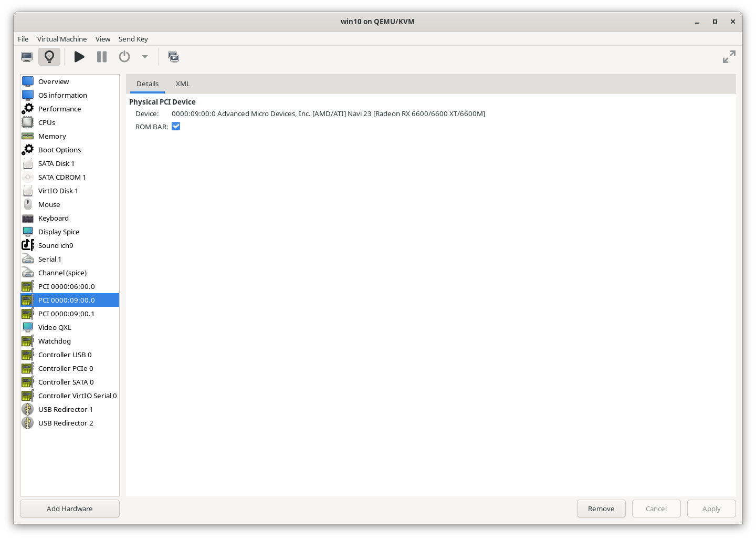
Task: Open the manage VM snapshots view
Action: [x=174, y=57]
